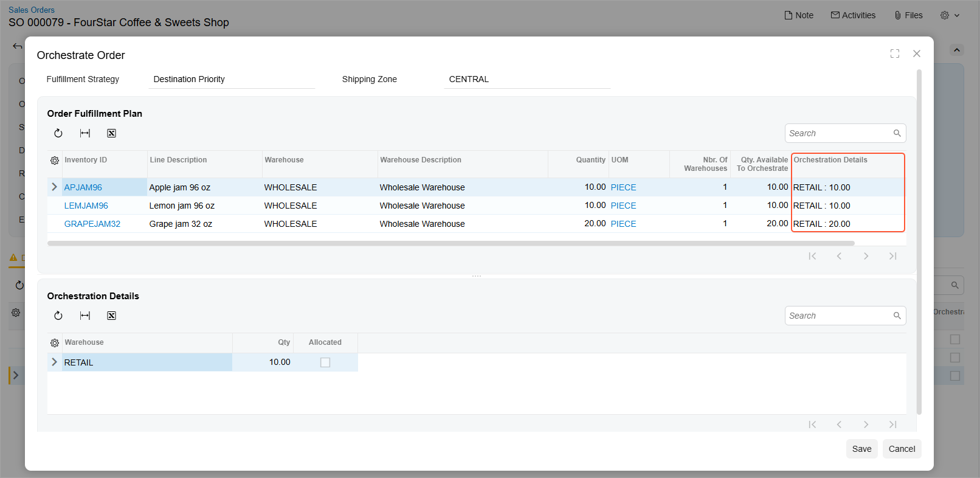The height and width of the screenshot is (478, 980).
Task: Toggle Allocated checkbox for RETAIL warehouse
Action: [x=325, y=362]
